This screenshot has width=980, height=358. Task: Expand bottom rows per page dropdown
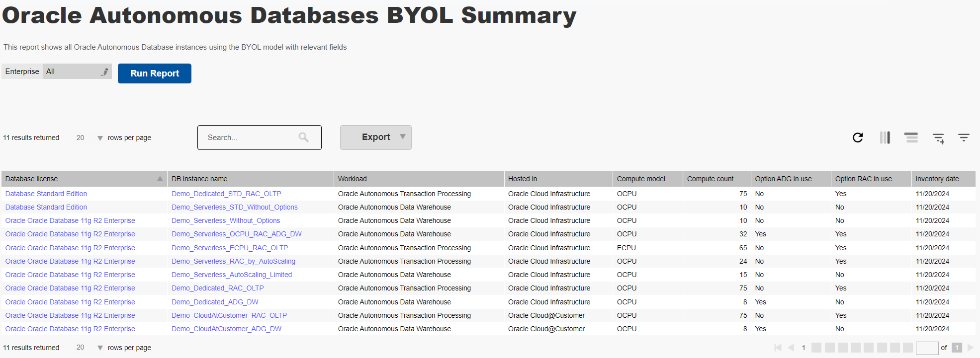tap(100, 348)
